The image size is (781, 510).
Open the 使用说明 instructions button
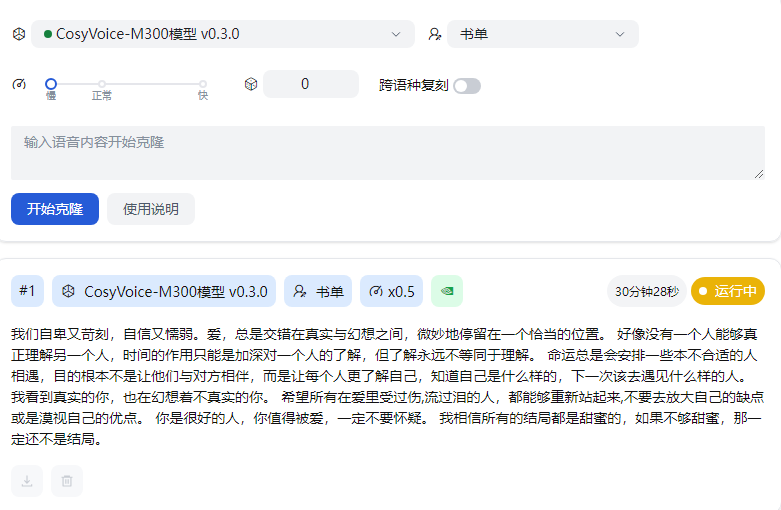(x=151, y=209)
